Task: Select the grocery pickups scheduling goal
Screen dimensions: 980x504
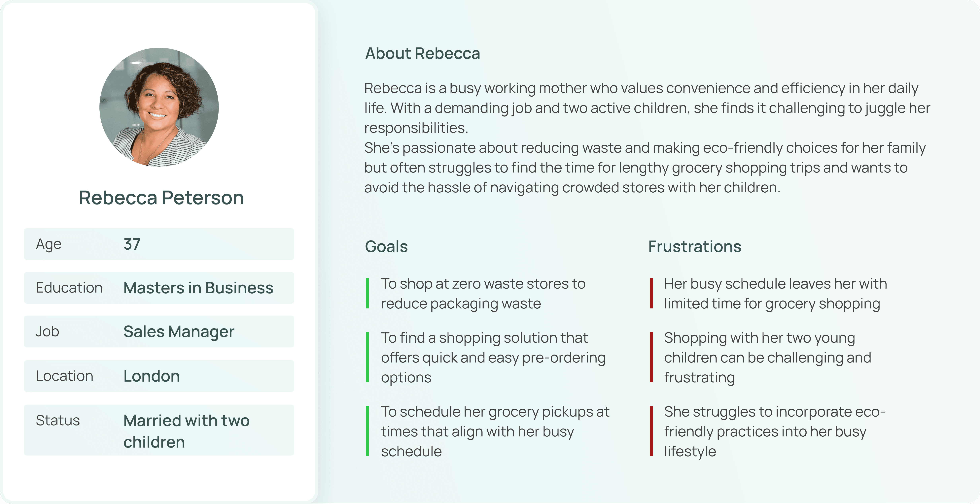Action: pos(495,431)
